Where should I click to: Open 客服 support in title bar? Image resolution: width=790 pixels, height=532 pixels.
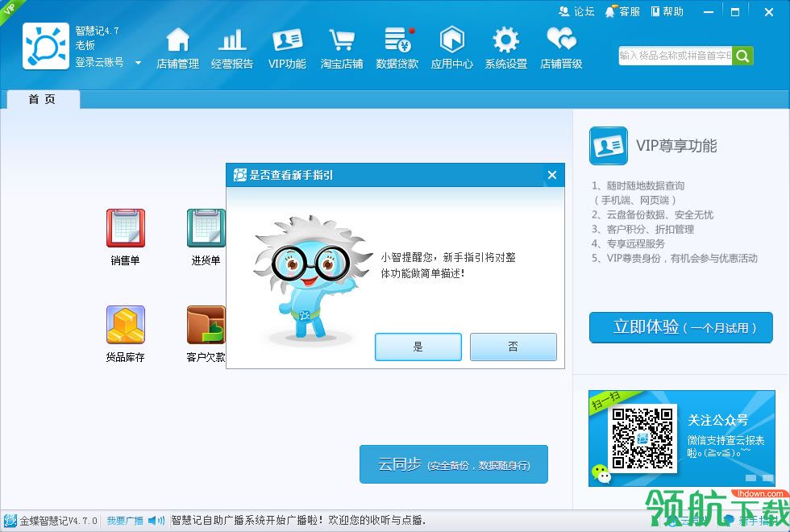[x=622, y=11]
